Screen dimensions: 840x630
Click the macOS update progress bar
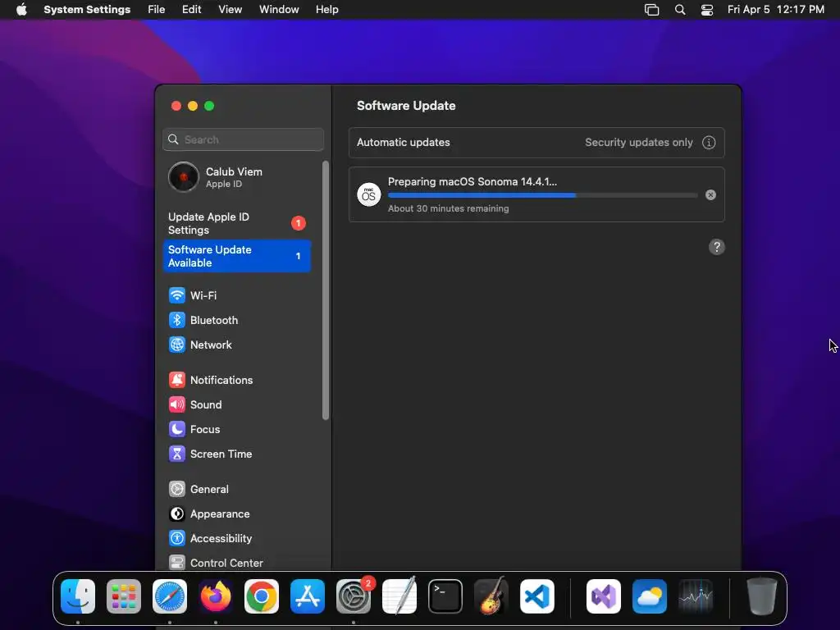tap(543, 195)
